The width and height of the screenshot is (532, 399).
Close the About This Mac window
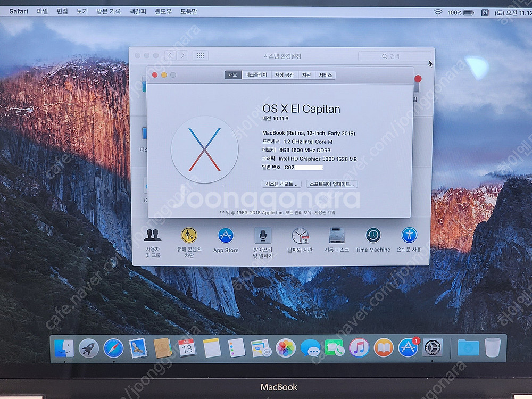(x=155, y=75)
